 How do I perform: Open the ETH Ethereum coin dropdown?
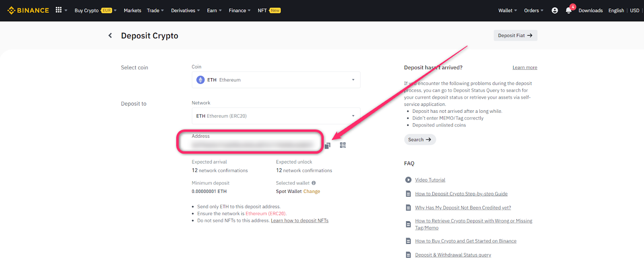[276, 80]
